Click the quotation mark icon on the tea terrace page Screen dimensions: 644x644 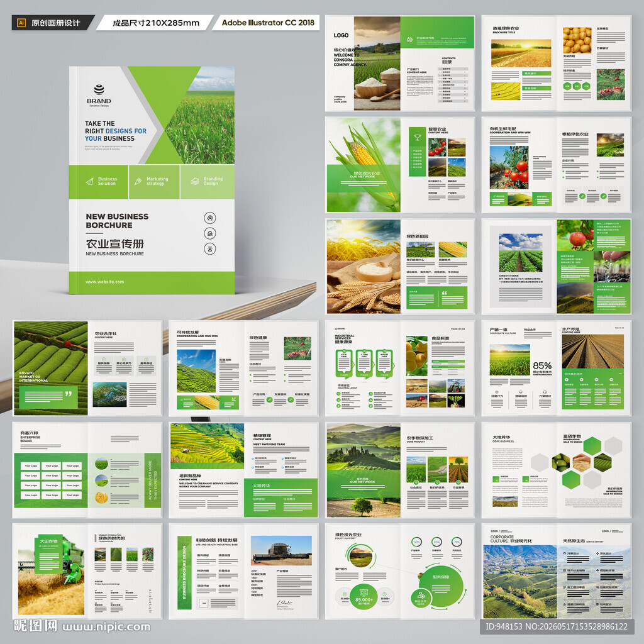(x=68, y=394)
